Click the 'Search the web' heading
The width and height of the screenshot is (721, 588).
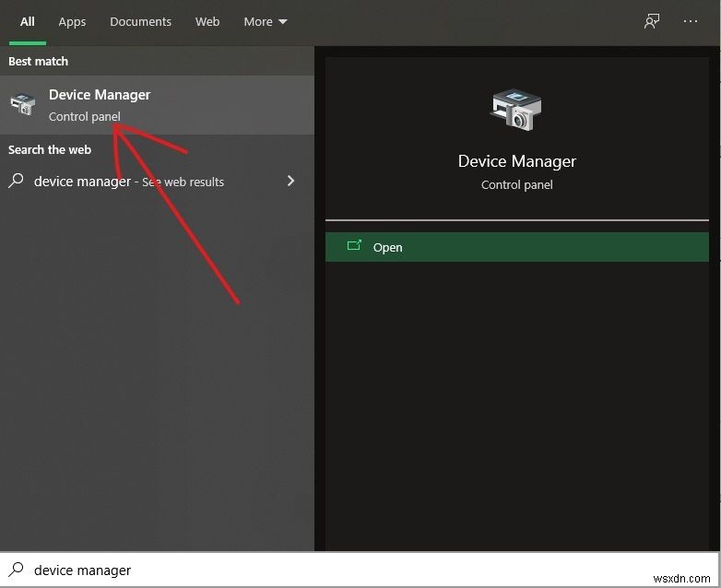click(x=50, y=150)
